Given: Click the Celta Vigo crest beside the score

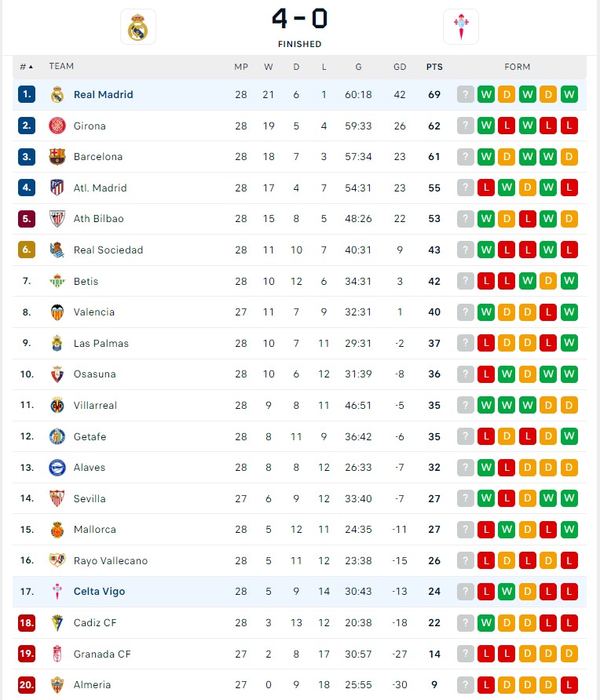Looking at the screenshot, I should pyautogui.click(x=461, y=27).
